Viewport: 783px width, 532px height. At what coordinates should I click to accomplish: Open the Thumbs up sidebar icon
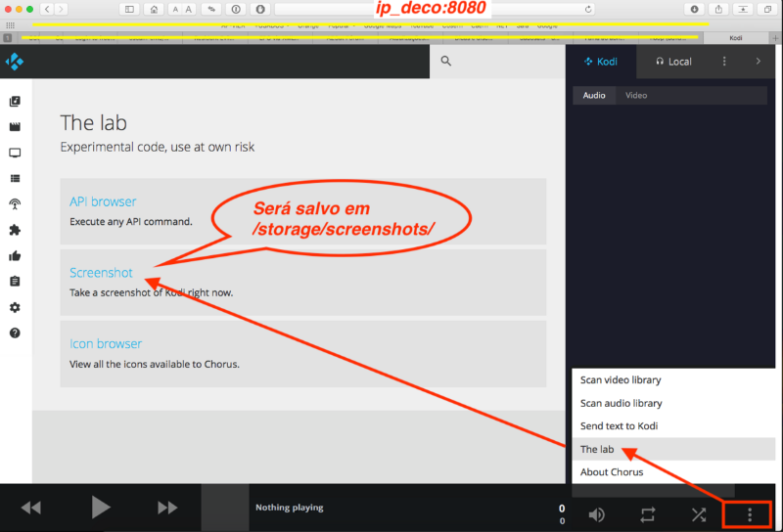15,256
